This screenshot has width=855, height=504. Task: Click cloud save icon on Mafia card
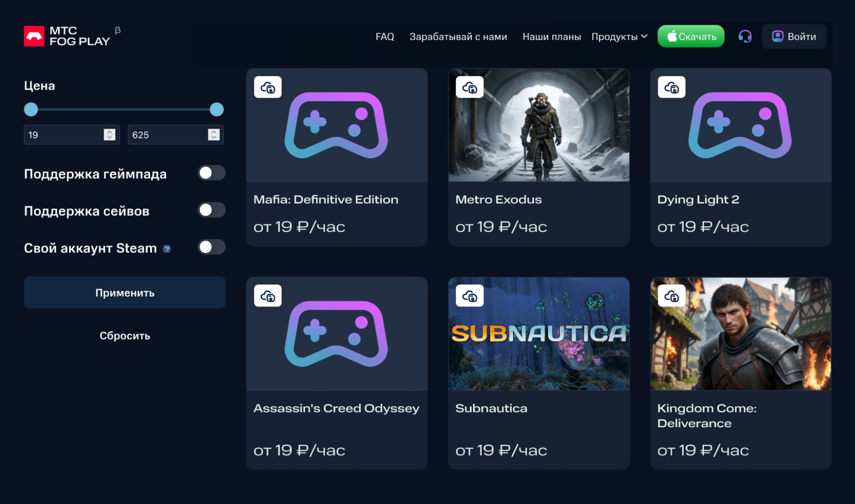coord(267,87)
